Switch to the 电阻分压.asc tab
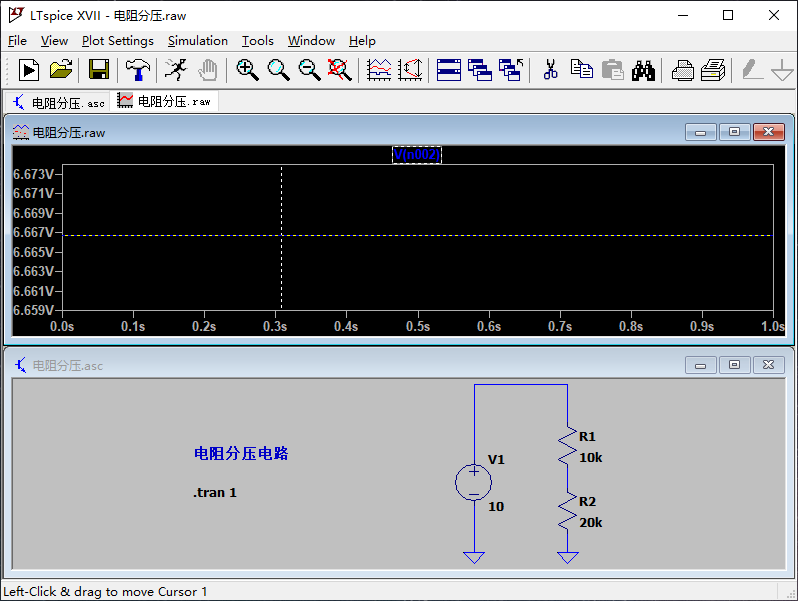798x601 pixels. click(x=58, y=102)
